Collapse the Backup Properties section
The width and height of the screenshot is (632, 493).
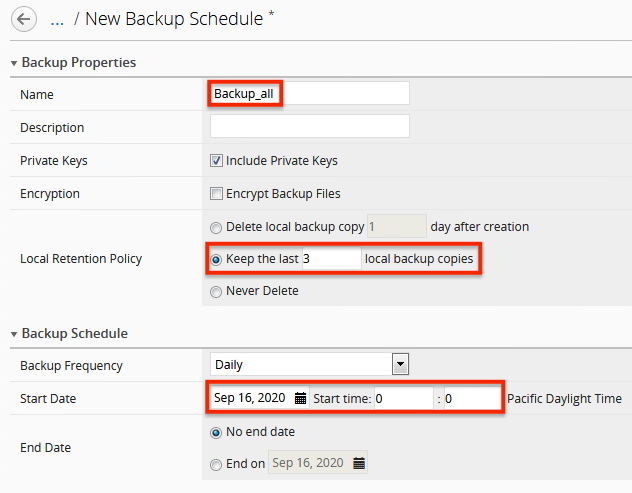(x=14, y=63)
